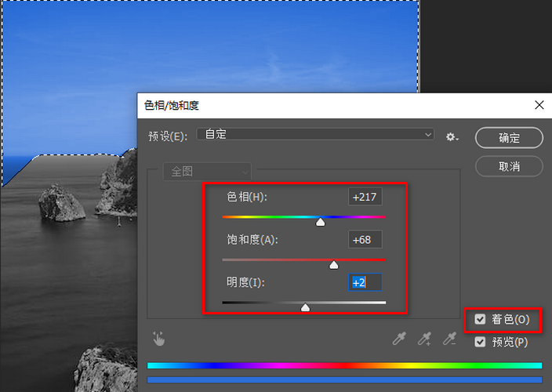Click the 明度 lightness slider handle

pyautogui.click(x=305, y=308)
